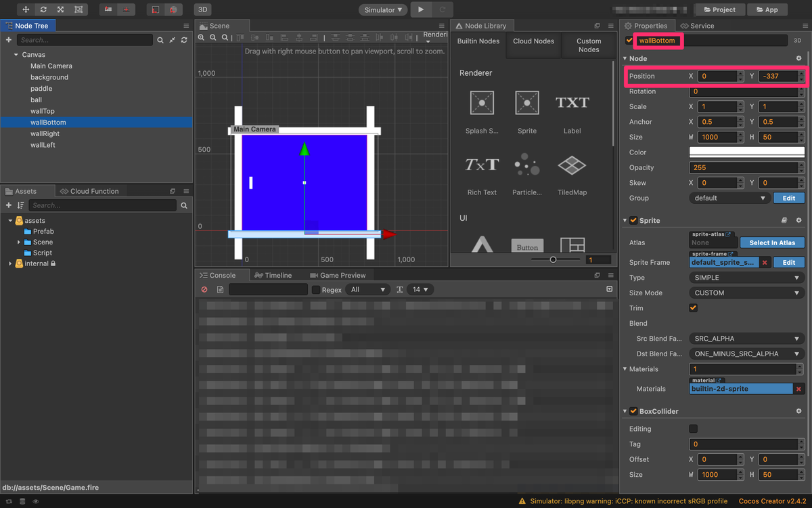Expand the Scene folder in Assets
This screenshot has width=812, height=508.
tap(19, 242)
